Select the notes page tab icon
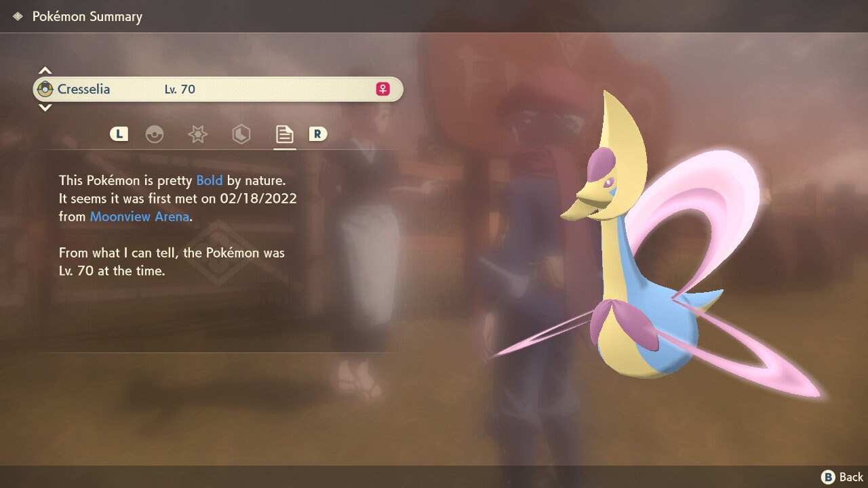This screenshot has height=488, width=868. [x=284, y=134]
